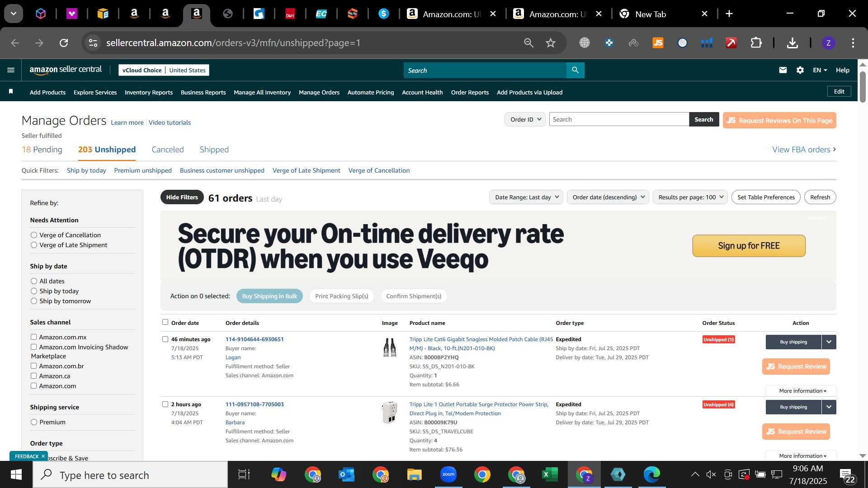The height and width of the screenshot is (488, 868).
Task: Check the Amazon.com.mx sales channel
Action: click(33, 337)
